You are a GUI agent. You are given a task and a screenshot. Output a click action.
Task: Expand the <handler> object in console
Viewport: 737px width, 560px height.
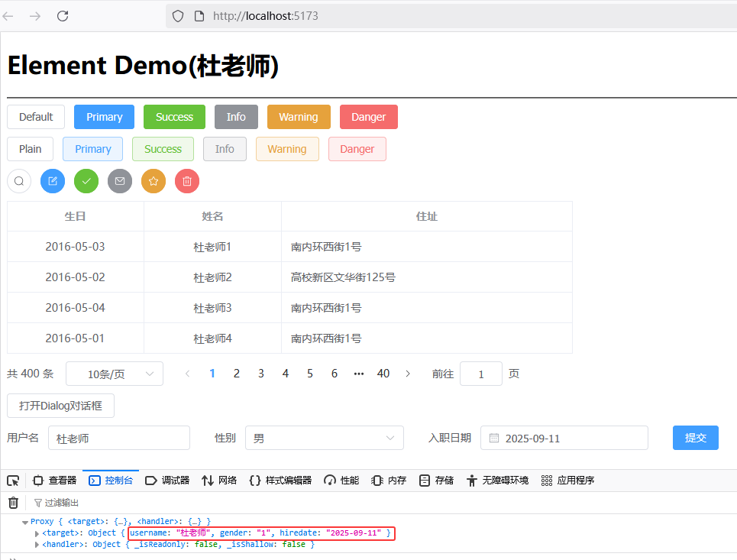click(x=37, y=545)
